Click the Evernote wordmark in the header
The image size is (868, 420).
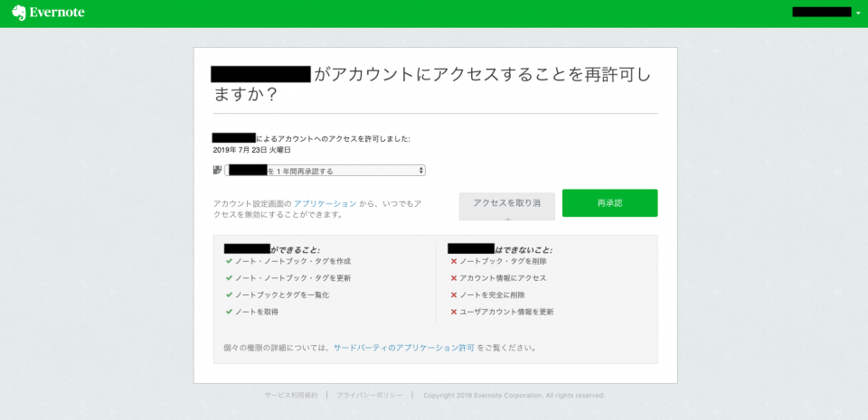(x=57, y=13)
